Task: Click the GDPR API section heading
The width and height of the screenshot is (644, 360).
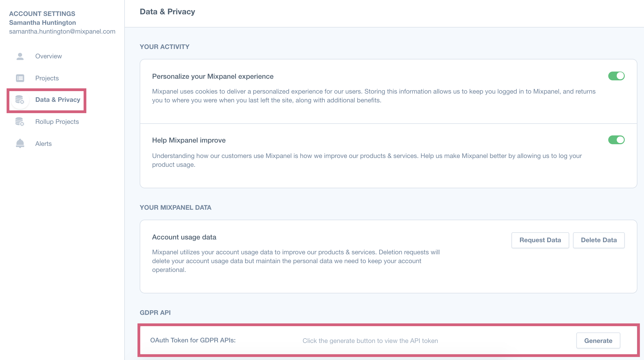Action: [155, 313]
